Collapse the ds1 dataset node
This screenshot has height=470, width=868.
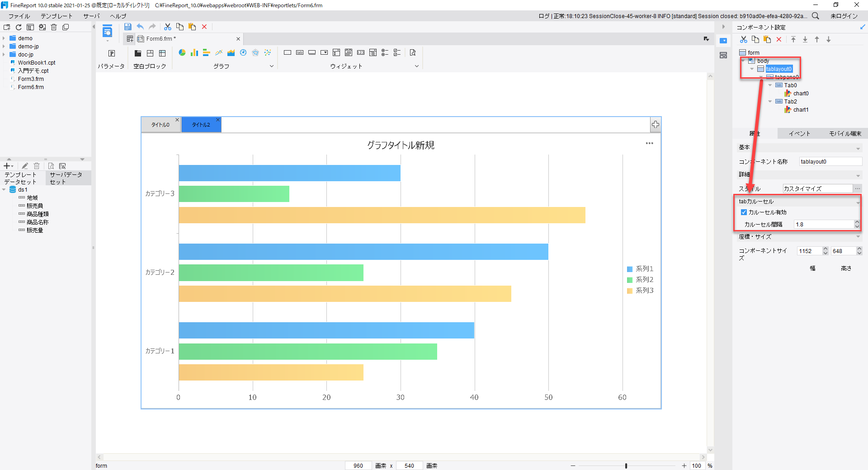[4, 190]
